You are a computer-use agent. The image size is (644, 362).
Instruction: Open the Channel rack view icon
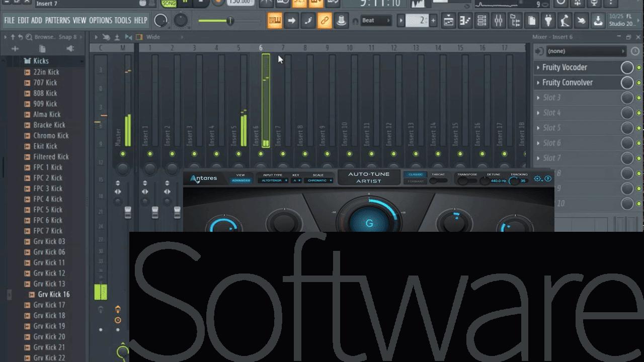pyautogui.click(x=482, y=21)
